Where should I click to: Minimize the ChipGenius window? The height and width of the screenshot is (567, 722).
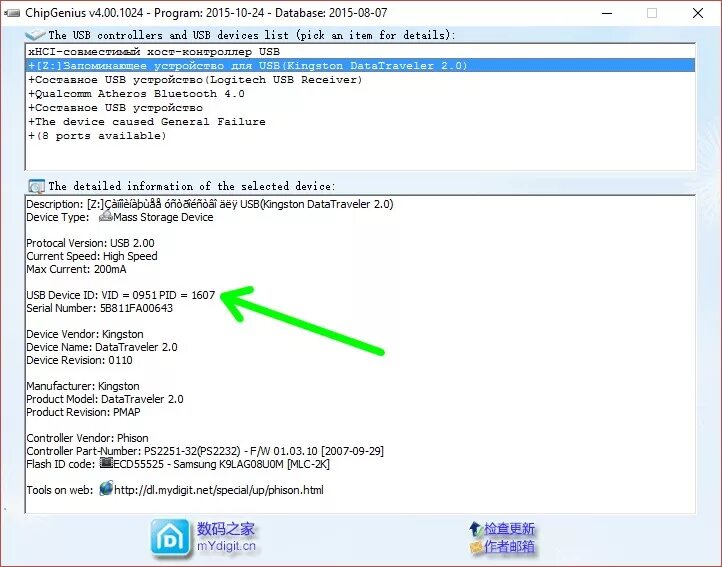tap(607, 13)
